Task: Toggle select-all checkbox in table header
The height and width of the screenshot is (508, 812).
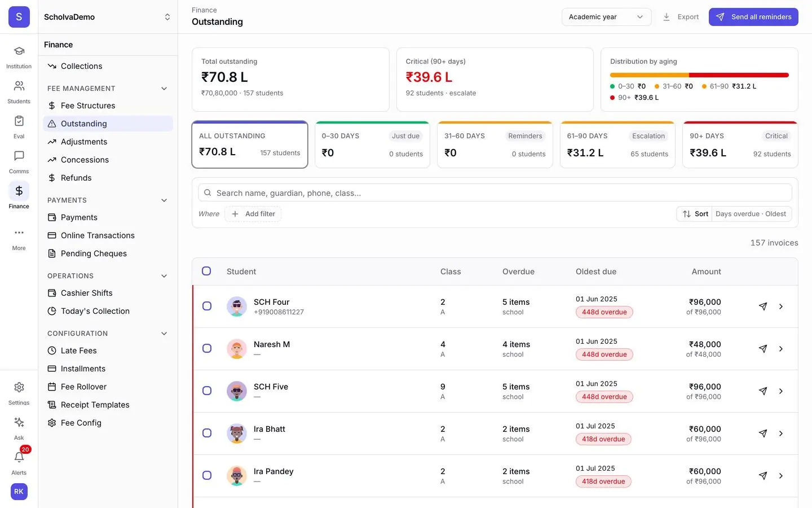Action: (x=206, y=271)
